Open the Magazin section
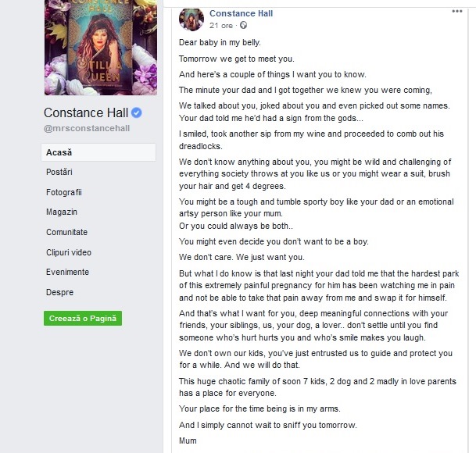 point(62,212)
